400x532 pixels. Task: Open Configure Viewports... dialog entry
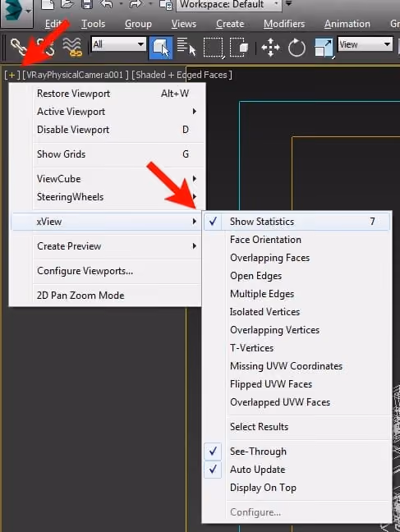(107, 271)
